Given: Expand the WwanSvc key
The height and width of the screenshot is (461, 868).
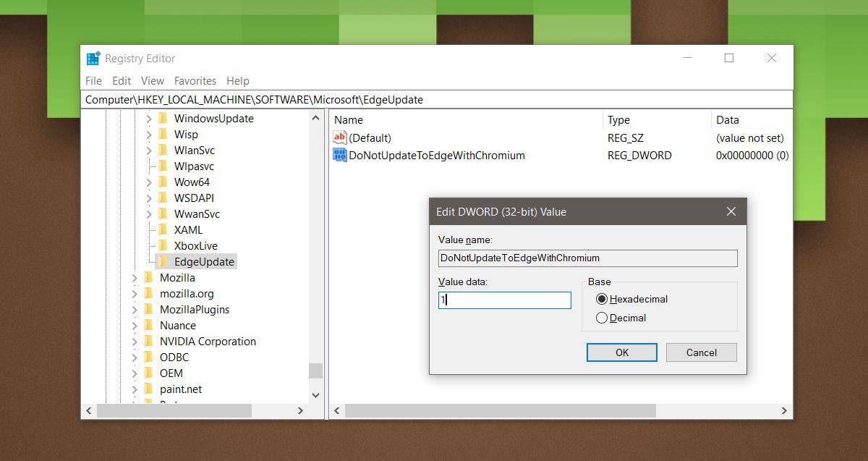Looking at the screenshot, I should click(149, 213).
